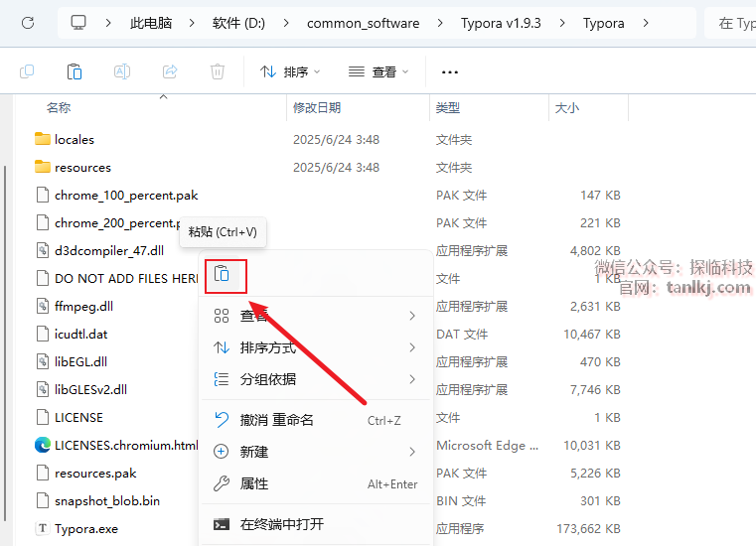Click the Microsoft Edge type cell
Screen dimensions: 756x546
click(x=487, y=445)
